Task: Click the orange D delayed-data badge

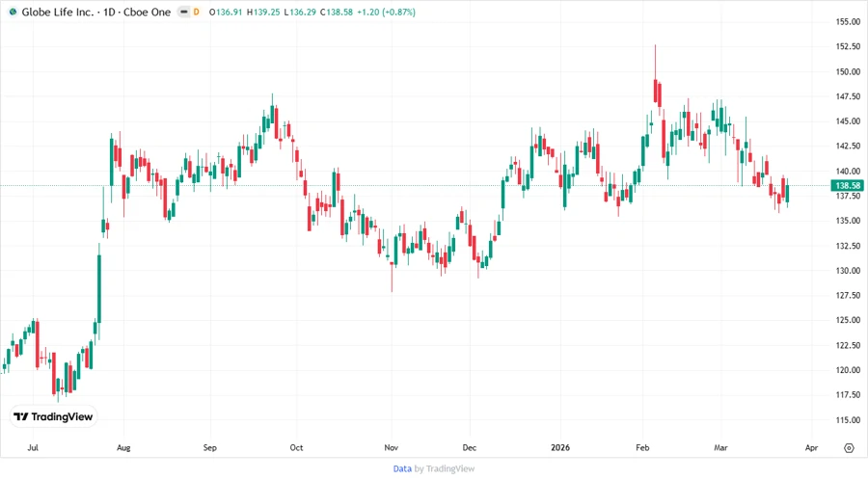Action: click(x=196, y=12)
